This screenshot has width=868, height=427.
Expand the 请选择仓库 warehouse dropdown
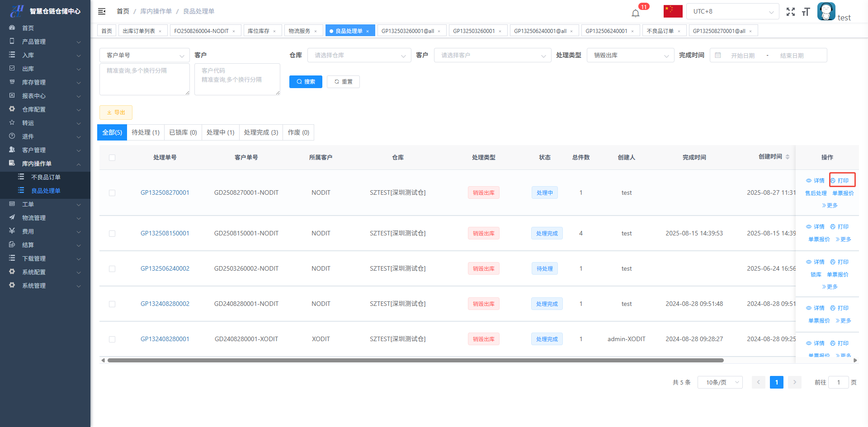pos(359,55)
